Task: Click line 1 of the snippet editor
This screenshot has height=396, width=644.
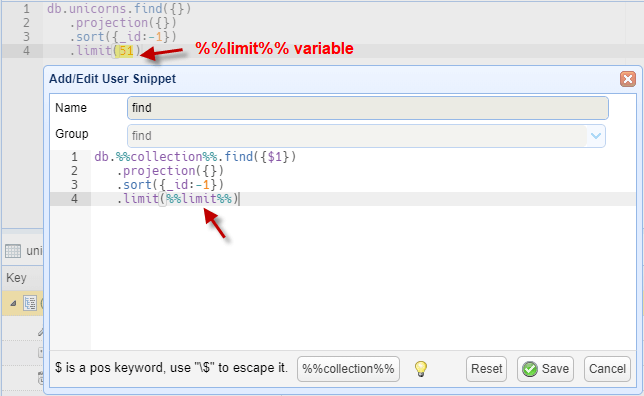Action: tap(195, 157)
